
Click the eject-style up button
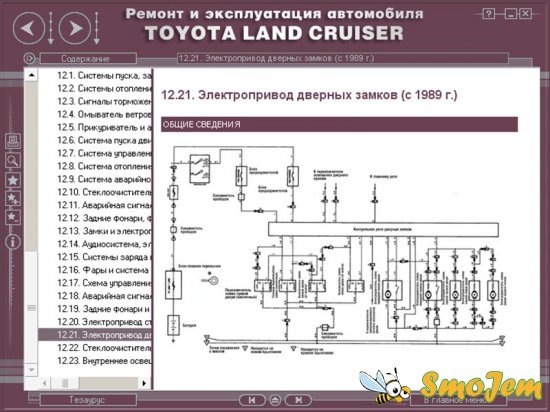tap(275, 400)
